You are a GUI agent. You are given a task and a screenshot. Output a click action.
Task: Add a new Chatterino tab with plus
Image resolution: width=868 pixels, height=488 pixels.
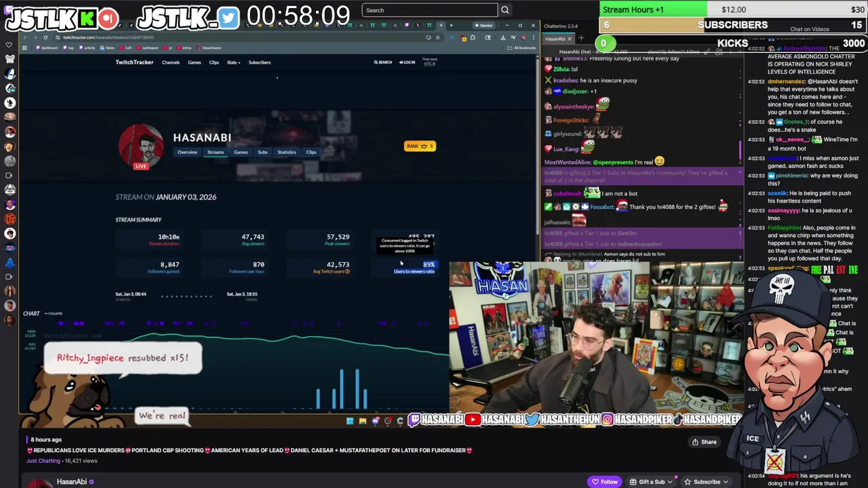tap(581, 38)
